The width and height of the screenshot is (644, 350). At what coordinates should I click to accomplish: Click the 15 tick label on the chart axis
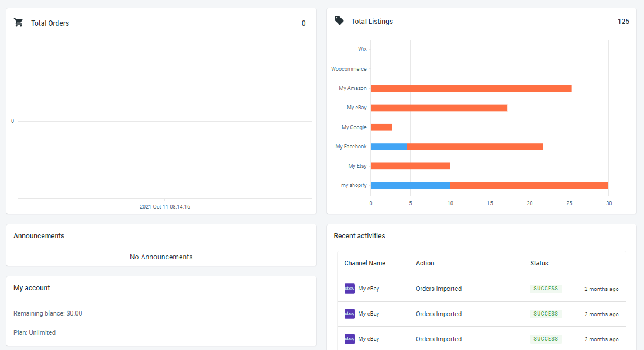point(490,203)
